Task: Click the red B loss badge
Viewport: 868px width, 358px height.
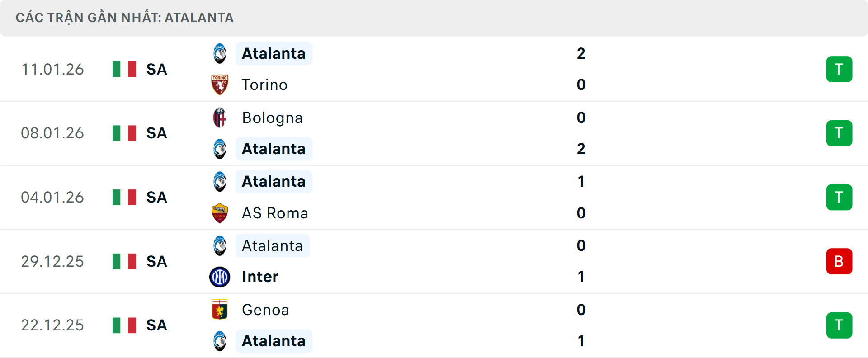Action: coord(839,261)
